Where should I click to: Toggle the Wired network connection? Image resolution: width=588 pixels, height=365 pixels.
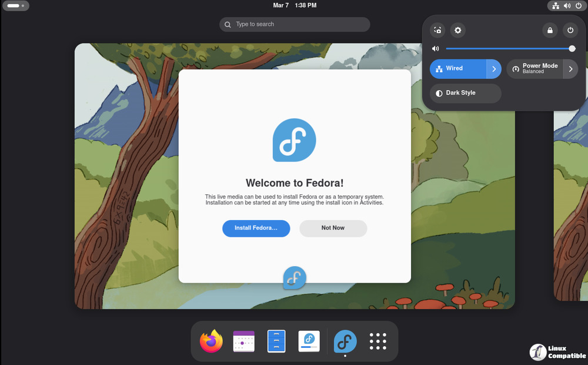pos(458,69)
